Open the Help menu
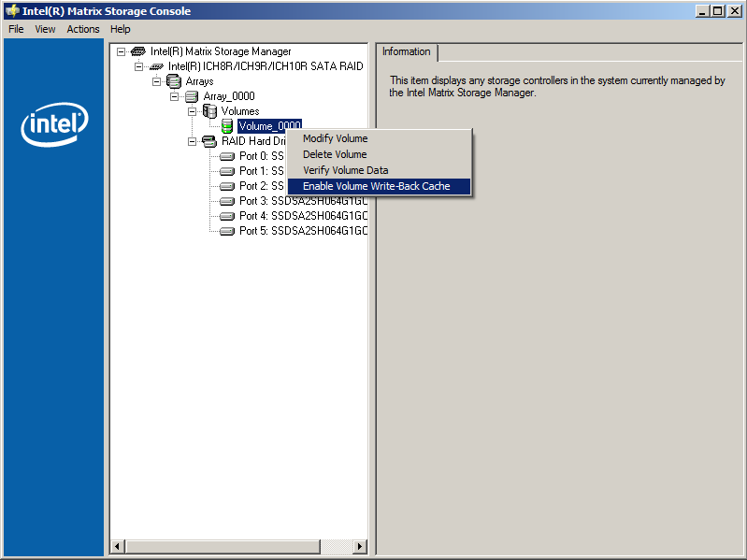The image size is (747, 560). [x=120, y=29]
